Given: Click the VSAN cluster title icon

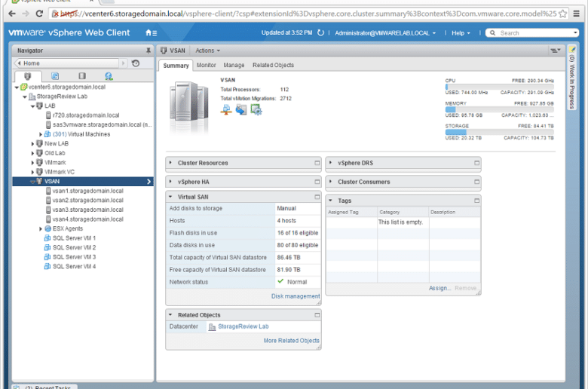Looking at the screenshot, I should point(164,51).
